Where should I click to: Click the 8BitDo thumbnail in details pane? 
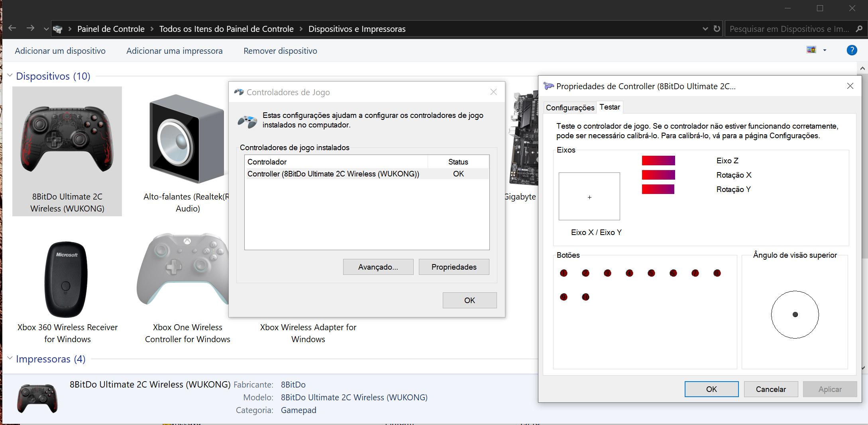tap(37, 398)
